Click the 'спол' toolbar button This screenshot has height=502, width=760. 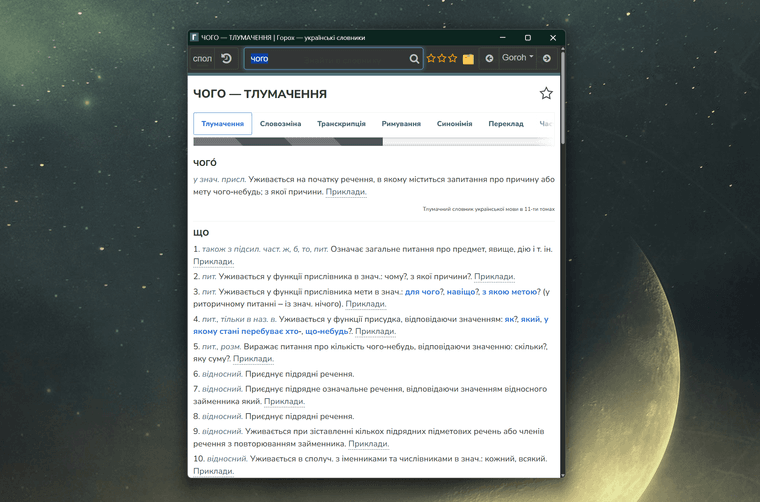tap(202, 59)
